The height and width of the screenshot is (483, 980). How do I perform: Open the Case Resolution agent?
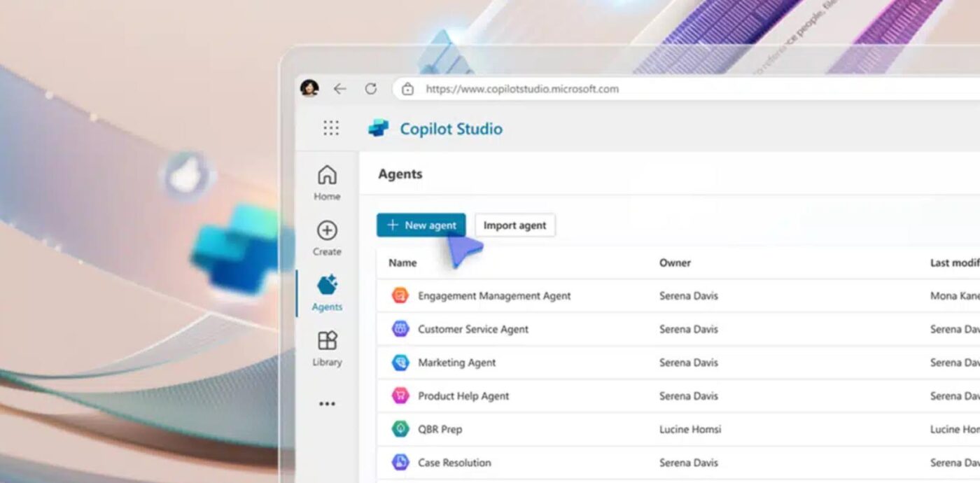pos(454,463)
